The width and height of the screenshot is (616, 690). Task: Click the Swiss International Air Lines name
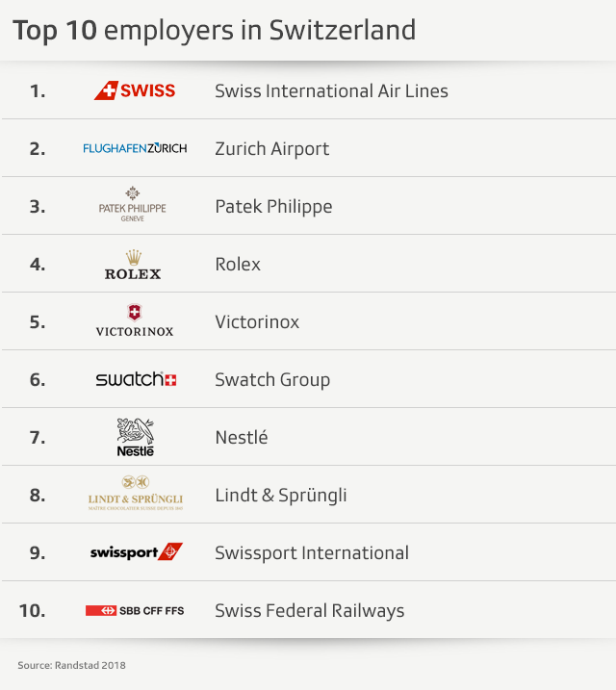pos(331,91)
